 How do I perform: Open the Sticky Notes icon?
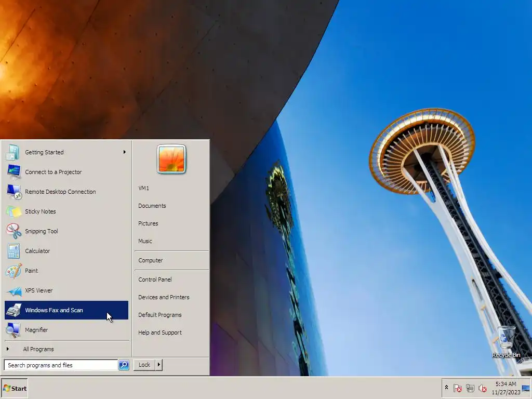pyautogui.click(x=14, y=211)
